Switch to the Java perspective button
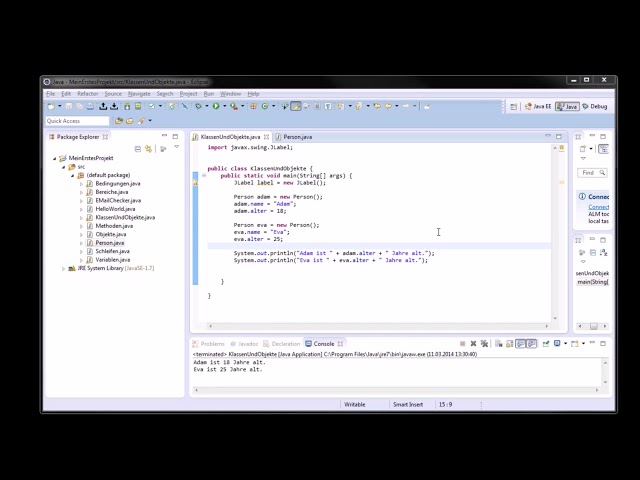 point(567,107)
